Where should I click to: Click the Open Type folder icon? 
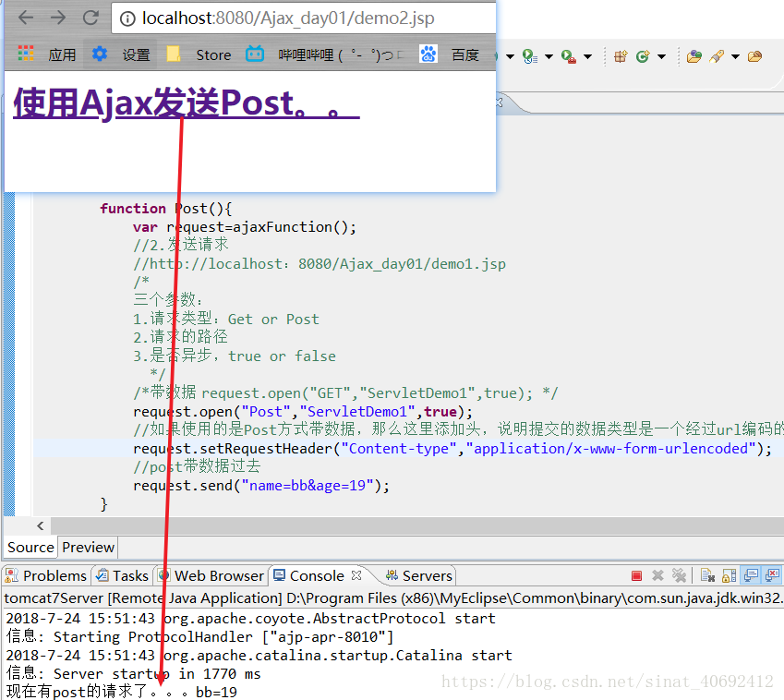[x=694, y=56]
